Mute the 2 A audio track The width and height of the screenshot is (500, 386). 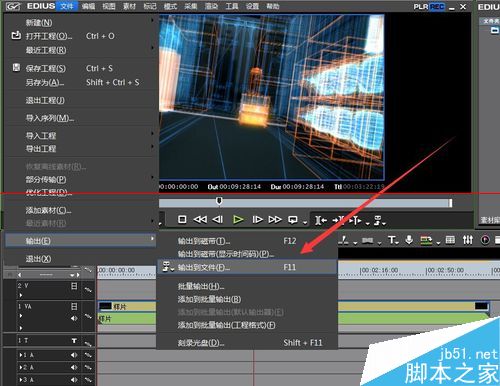(x=74, y=367)
